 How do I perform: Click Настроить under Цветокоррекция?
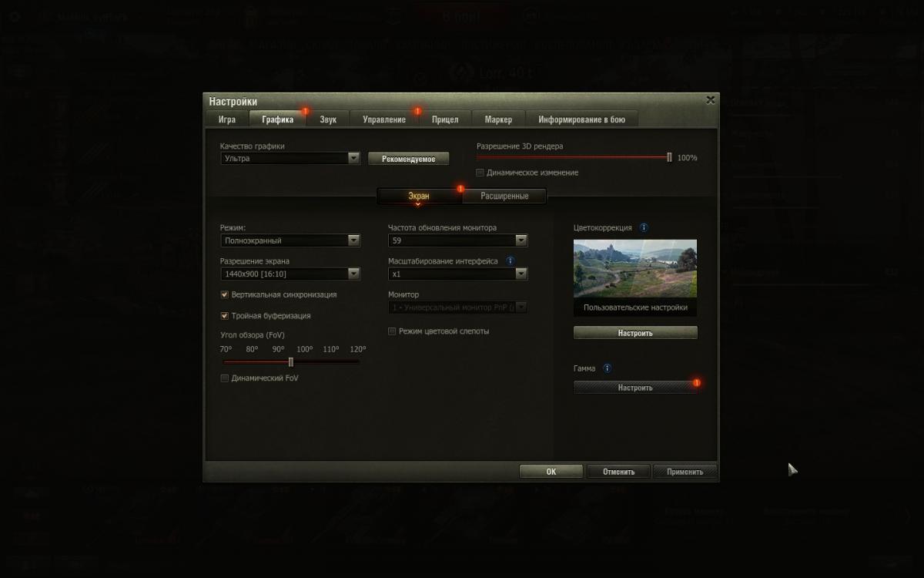tap(635, 333)
